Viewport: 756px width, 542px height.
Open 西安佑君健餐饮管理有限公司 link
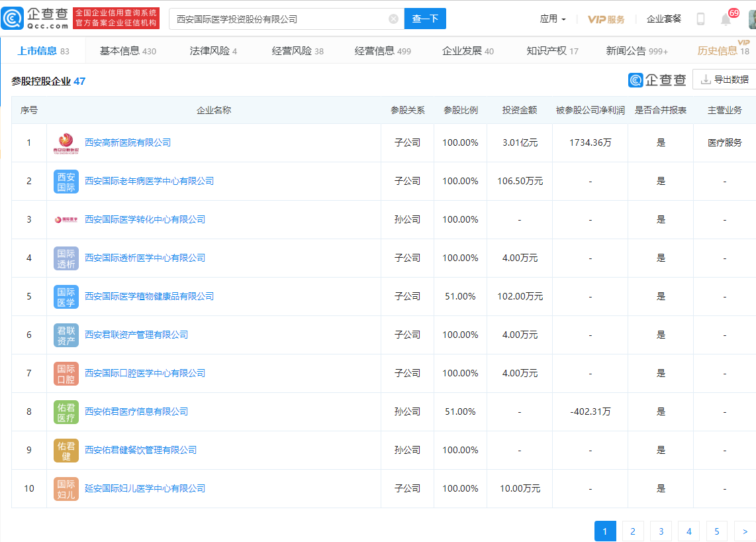[141, 450]
